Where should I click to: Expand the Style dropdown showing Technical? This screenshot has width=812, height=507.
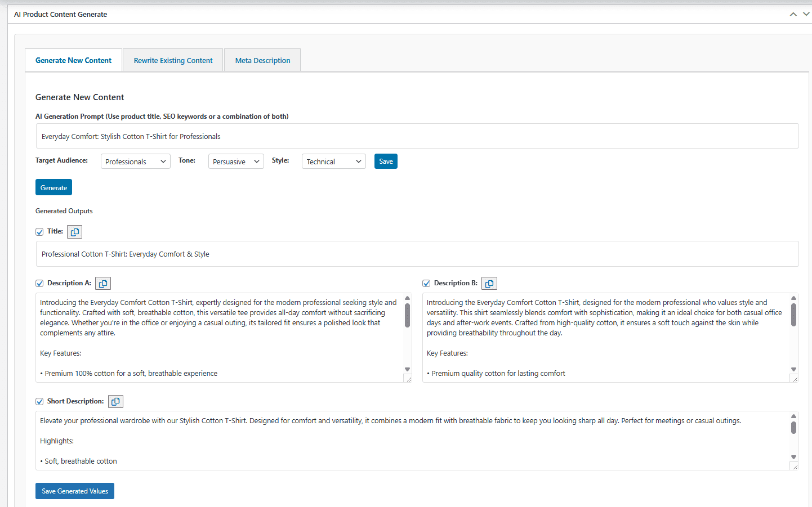(333, 161)
